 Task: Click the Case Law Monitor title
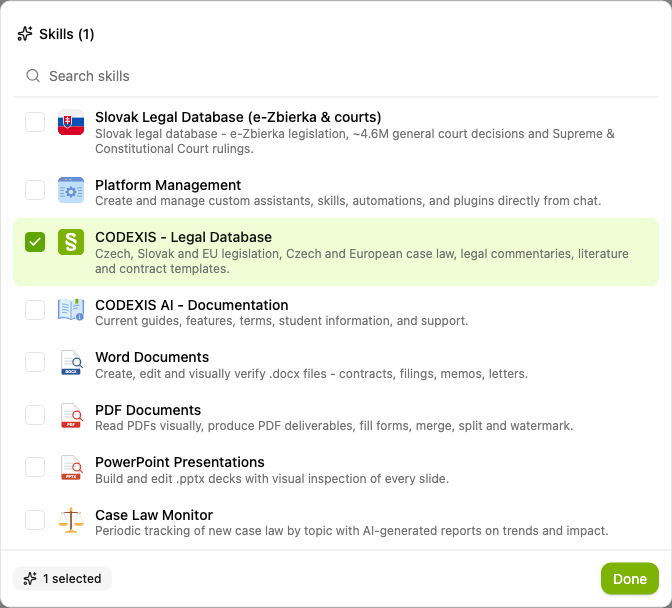[x=154, y=515]
